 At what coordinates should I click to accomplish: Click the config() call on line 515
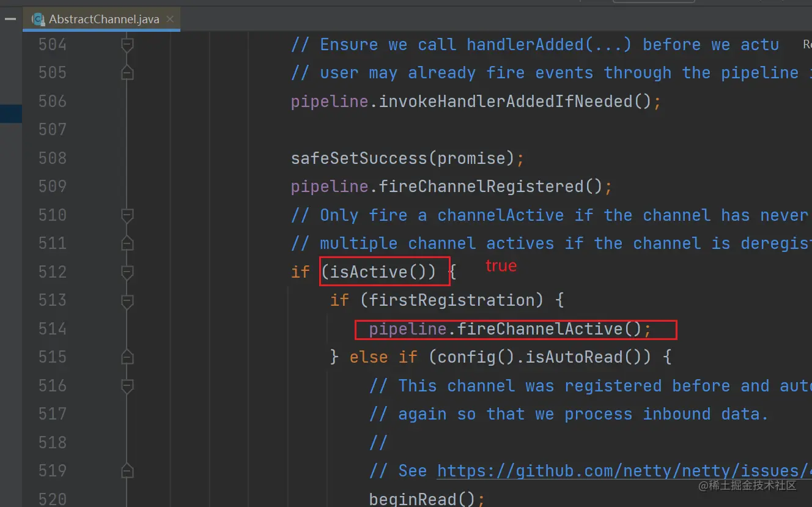tap(476, 357)
